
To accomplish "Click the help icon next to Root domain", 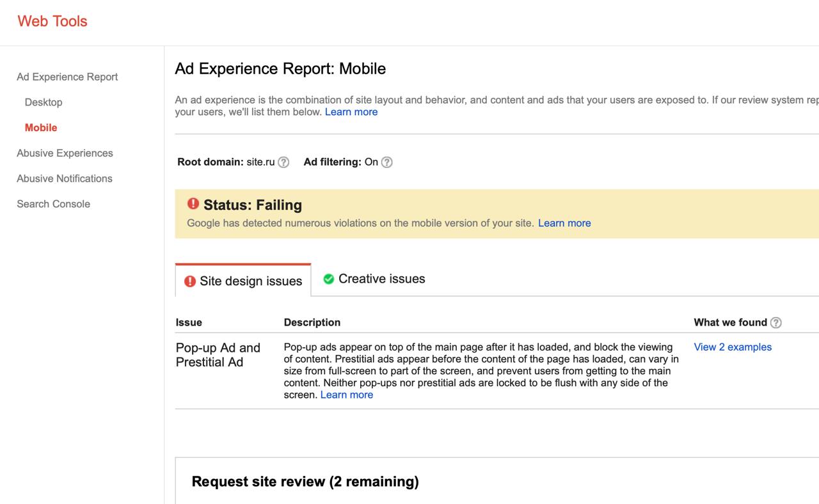I will pos(283,162).
